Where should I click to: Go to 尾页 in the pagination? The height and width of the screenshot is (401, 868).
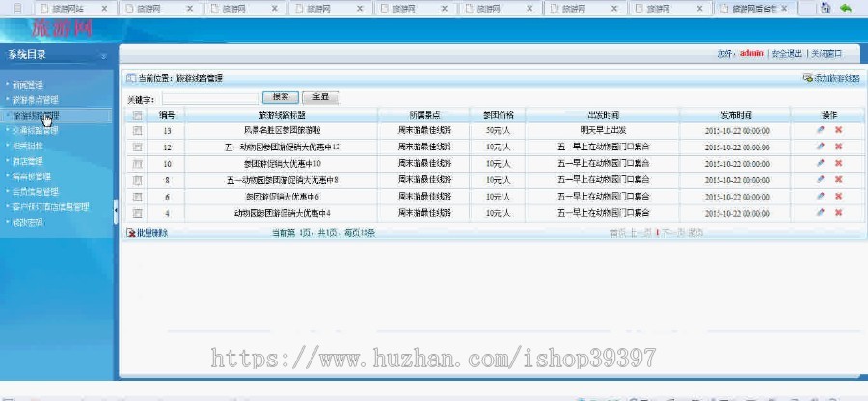695,233
